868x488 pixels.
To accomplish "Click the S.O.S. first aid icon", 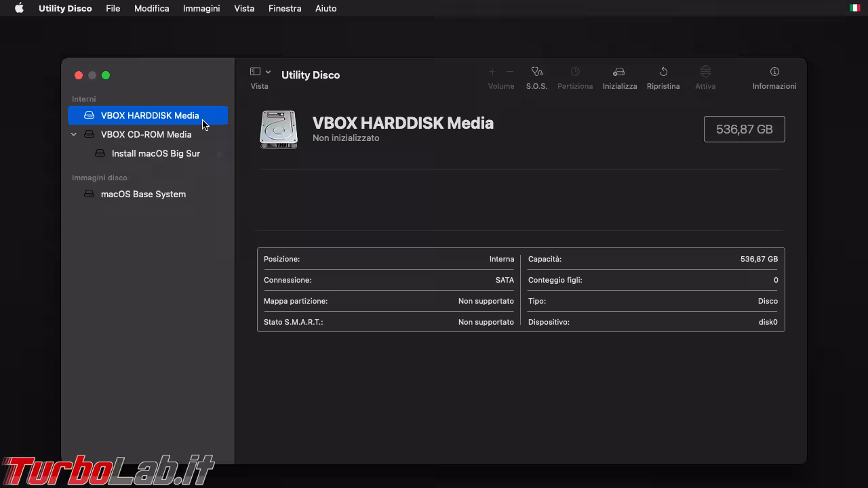I will tap(536, 72).
